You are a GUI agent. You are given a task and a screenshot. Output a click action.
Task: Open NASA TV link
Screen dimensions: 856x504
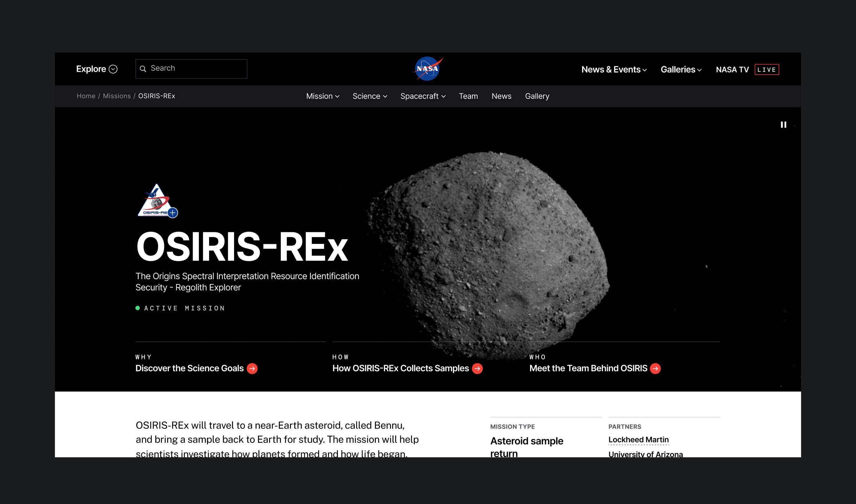(x=732, y=69)
